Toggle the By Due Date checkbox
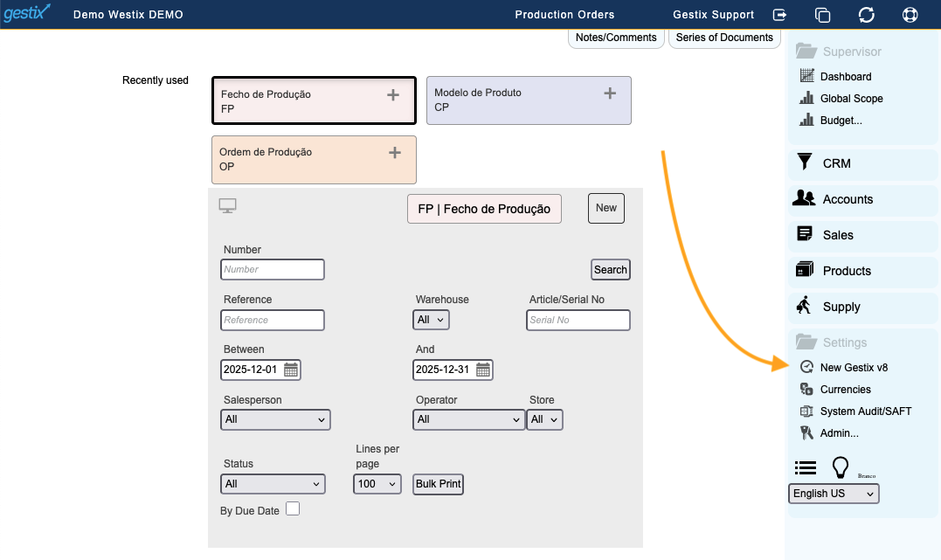 [293, 508]
